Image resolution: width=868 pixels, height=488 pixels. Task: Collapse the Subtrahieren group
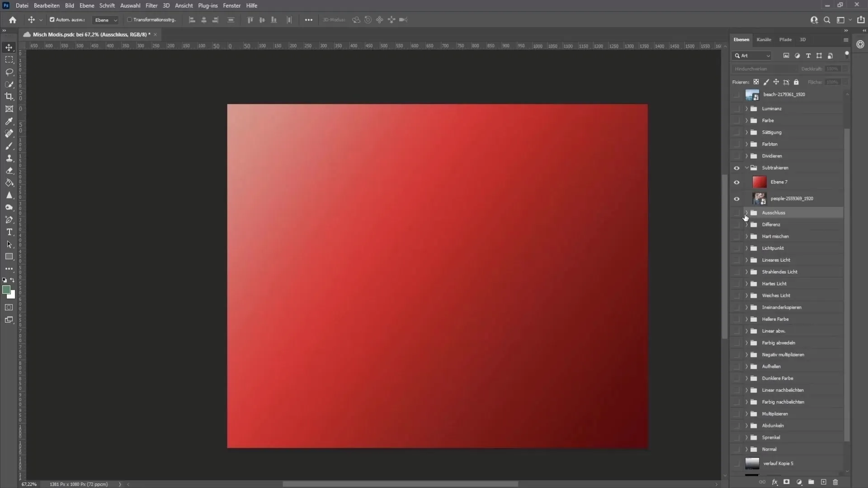pos(747,168)
